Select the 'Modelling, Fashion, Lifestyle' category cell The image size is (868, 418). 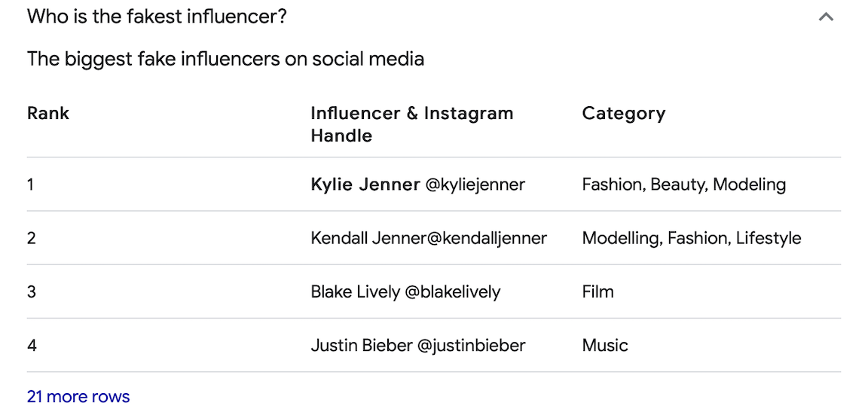point(691,239)
